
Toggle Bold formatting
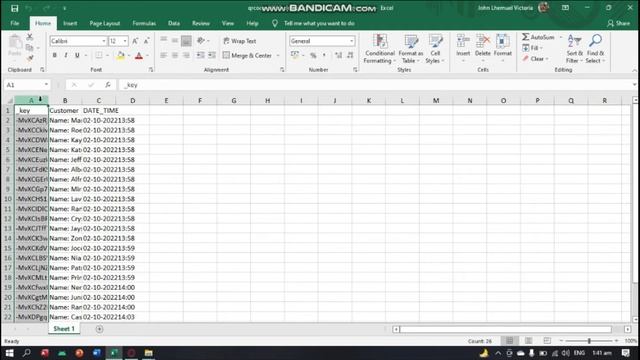[54, 55]
